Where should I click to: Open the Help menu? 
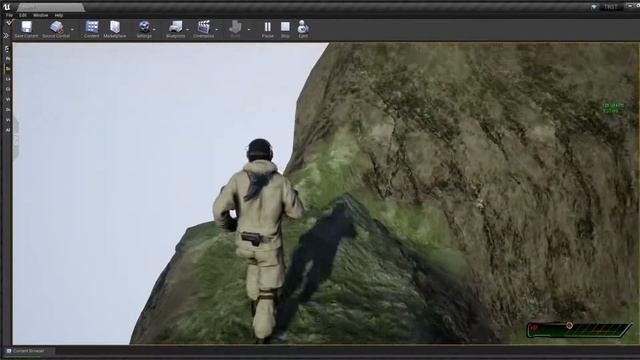(59, 15)
